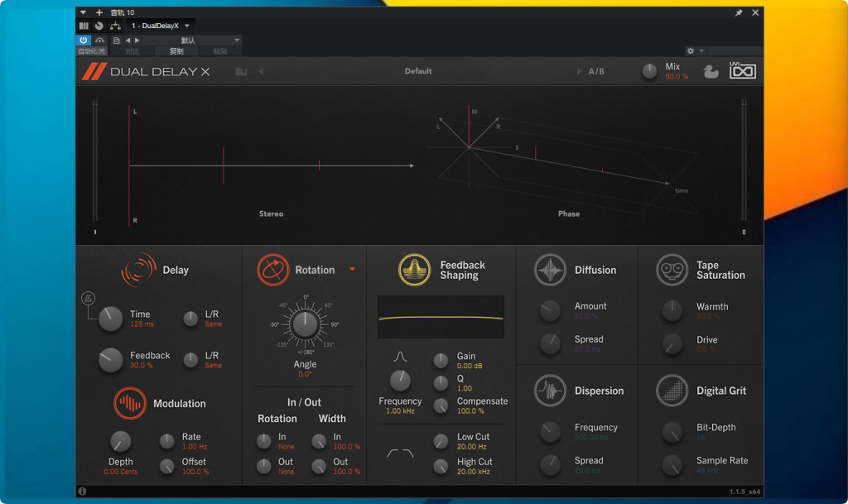Toggle the Feedback Shaping section icon
848x504 pixels.
(x=415, y=270)
